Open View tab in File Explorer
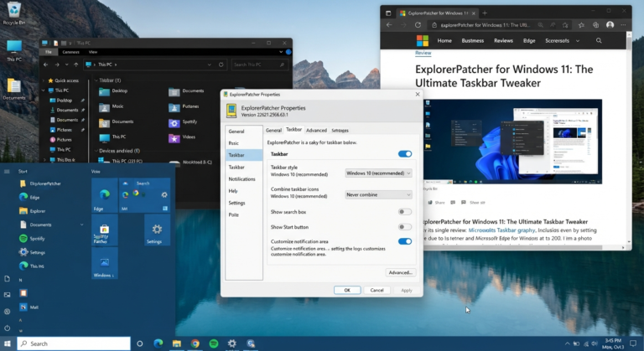 (93, 52)
